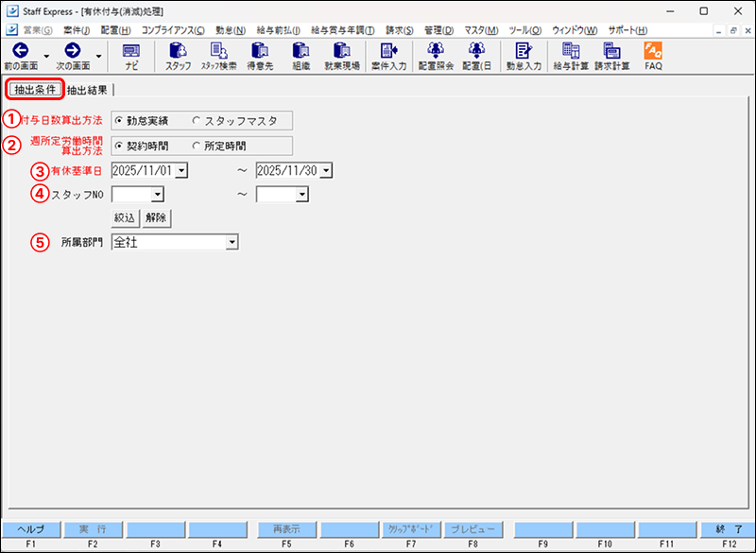The image size is (756, 553).
Task: Click the 絞込 button
Action: coord(124,218)
